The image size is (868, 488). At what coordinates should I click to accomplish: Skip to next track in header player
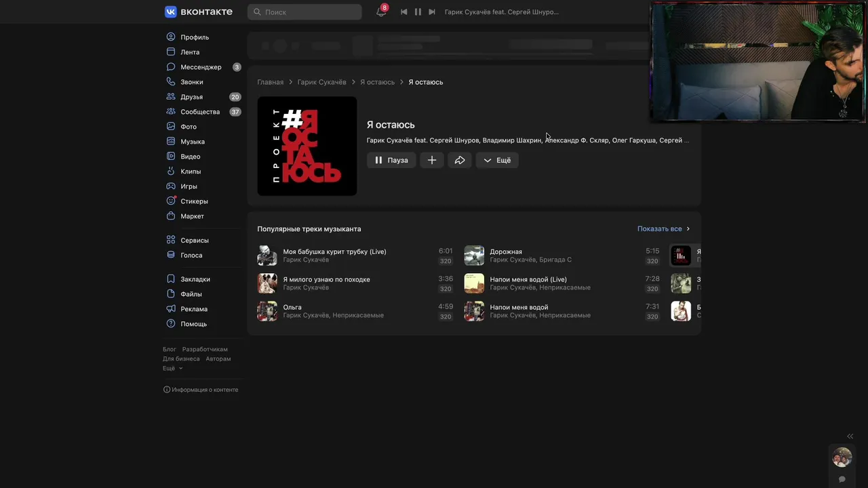coord(432,12)
